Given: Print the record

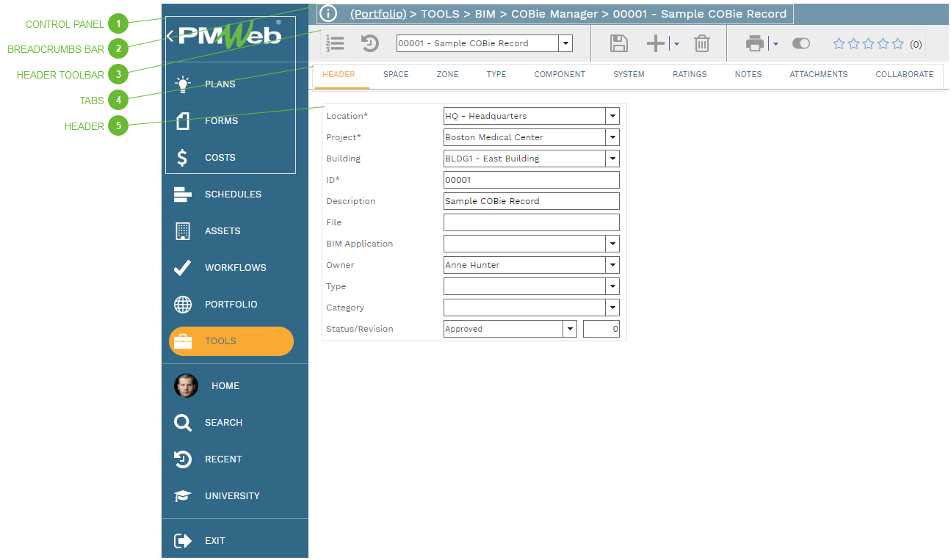Looking at the screenshot, I should 756,43.
